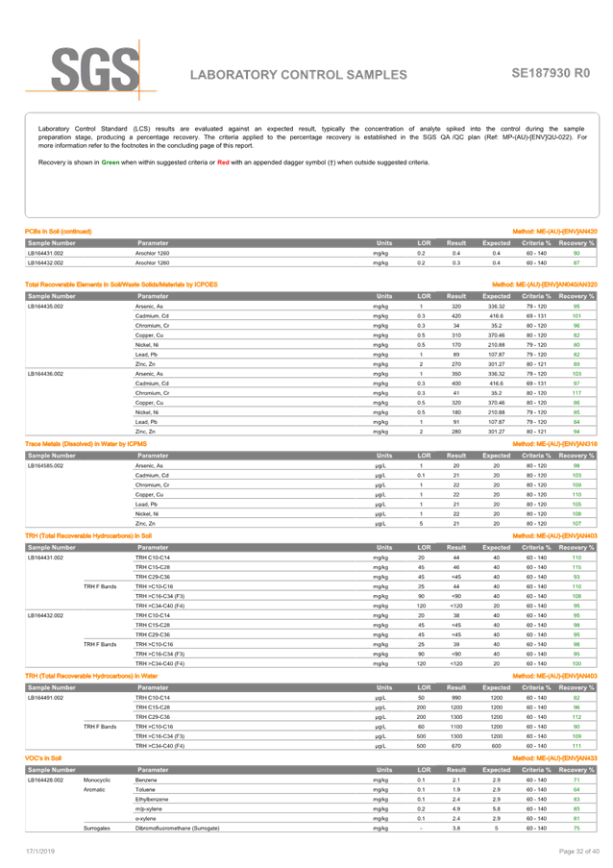Click recovery value 71 for Benzene
This screenshot has height=868, width=613.
[x=576, y=780]
